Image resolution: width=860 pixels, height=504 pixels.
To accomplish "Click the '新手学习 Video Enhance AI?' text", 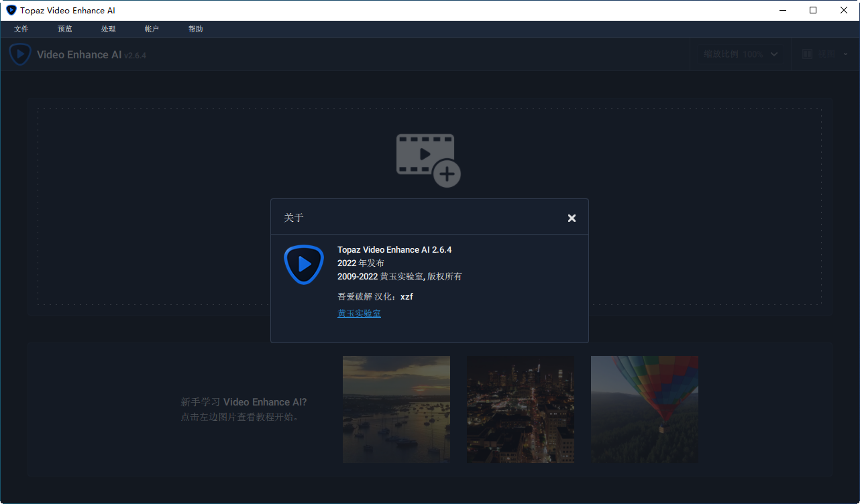I will 244,402.
